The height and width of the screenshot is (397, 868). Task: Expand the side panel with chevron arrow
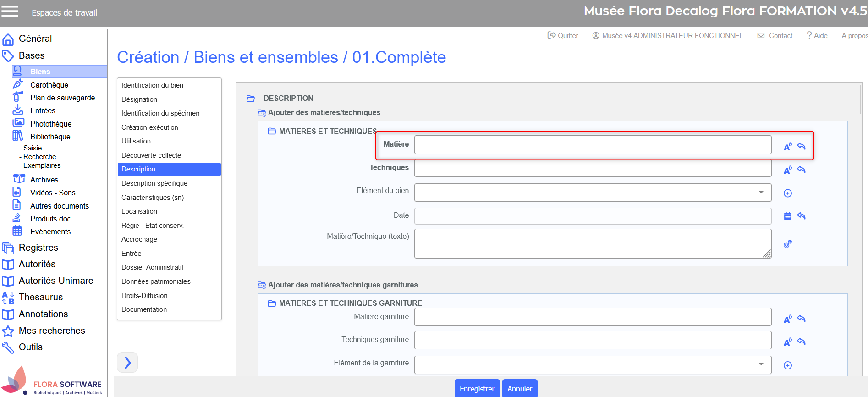click(127, 363)
